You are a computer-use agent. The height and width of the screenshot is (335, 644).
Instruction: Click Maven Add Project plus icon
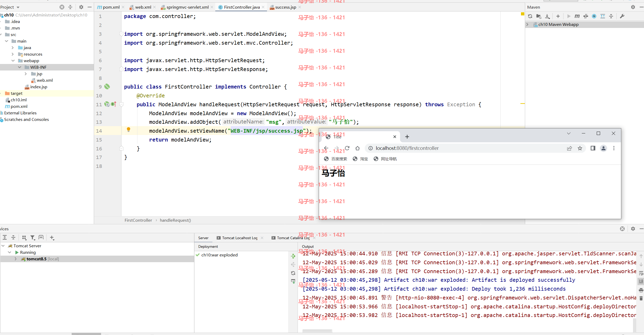pyautogui.click(x=558, y=16)
